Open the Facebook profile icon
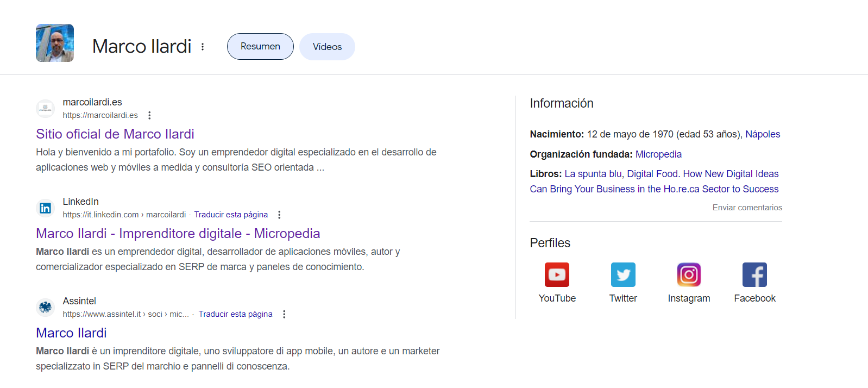The height and width of the screenshot is (388, 868). coord(754,275)
